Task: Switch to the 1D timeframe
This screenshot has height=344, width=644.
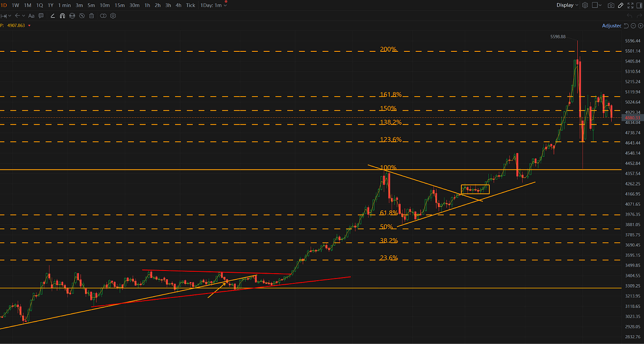Action: (x=4, y=5)
